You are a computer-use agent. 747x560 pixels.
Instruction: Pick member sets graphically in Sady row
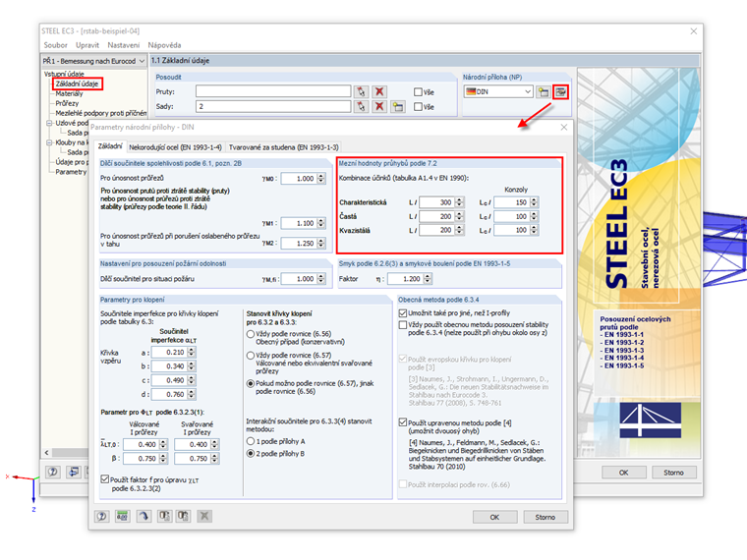(x=361, y=107)
